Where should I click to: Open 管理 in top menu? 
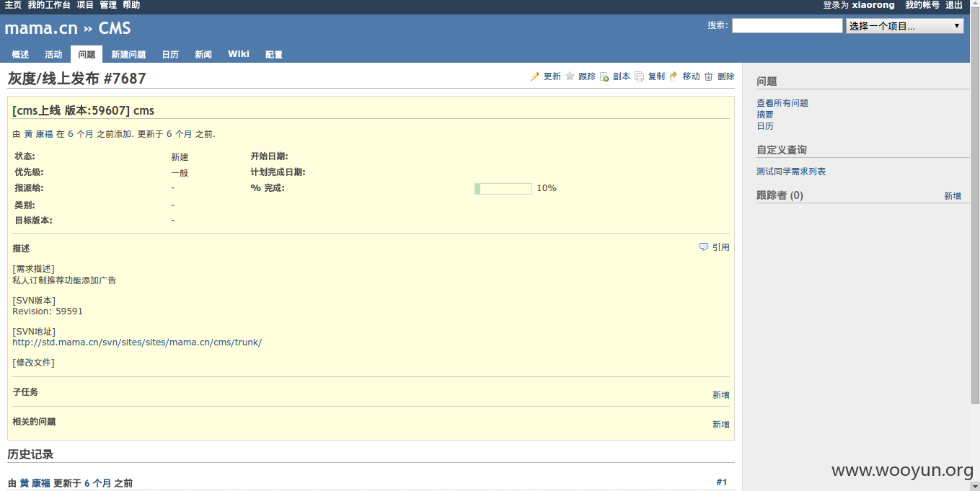(x=108, y=5)
